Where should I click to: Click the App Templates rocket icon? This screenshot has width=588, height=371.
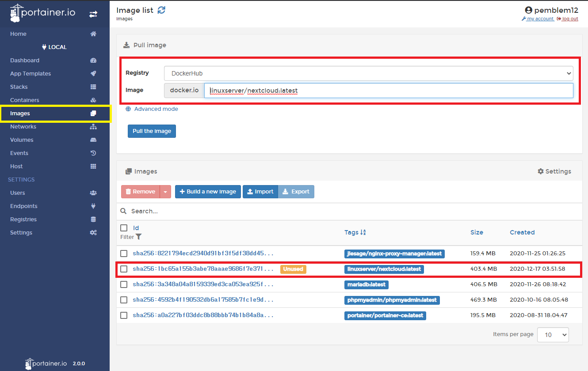(93, 74)
